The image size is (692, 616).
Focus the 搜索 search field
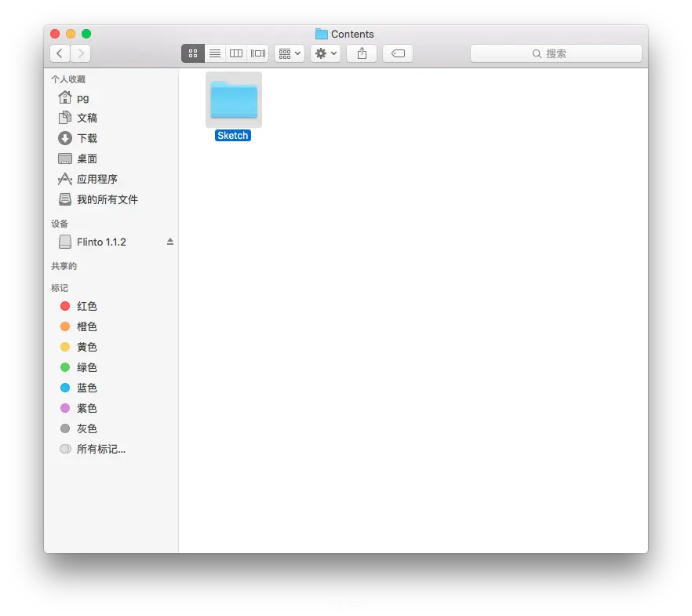[x=556, y=53]
